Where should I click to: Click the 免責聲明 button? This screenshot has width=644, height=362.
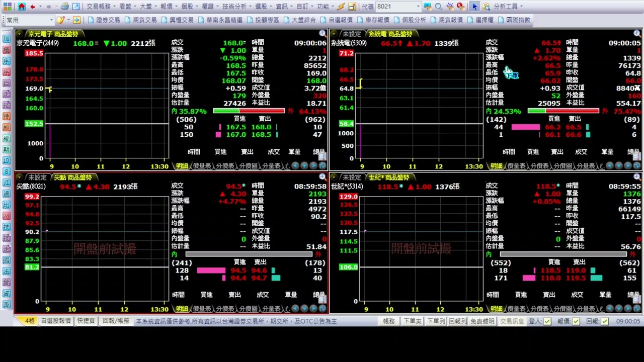click(x=482, y=321)
